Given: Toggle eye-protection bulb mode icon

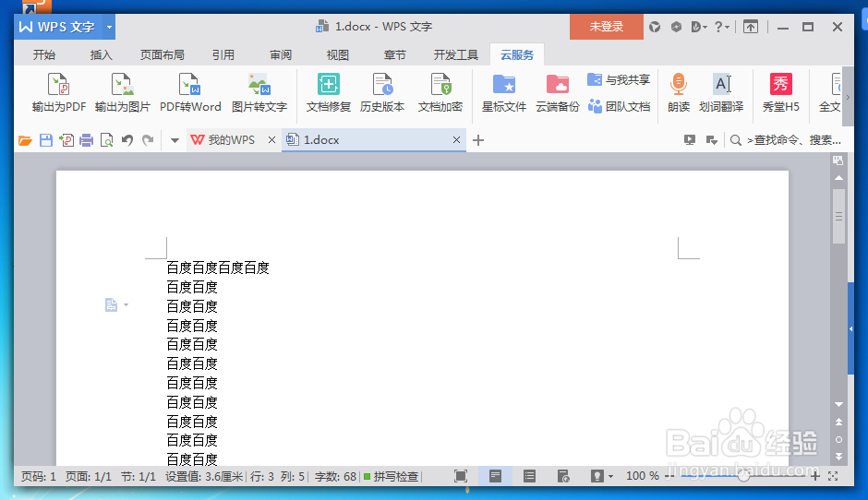Looking at the screenshot, I should [x=597, y=476].
